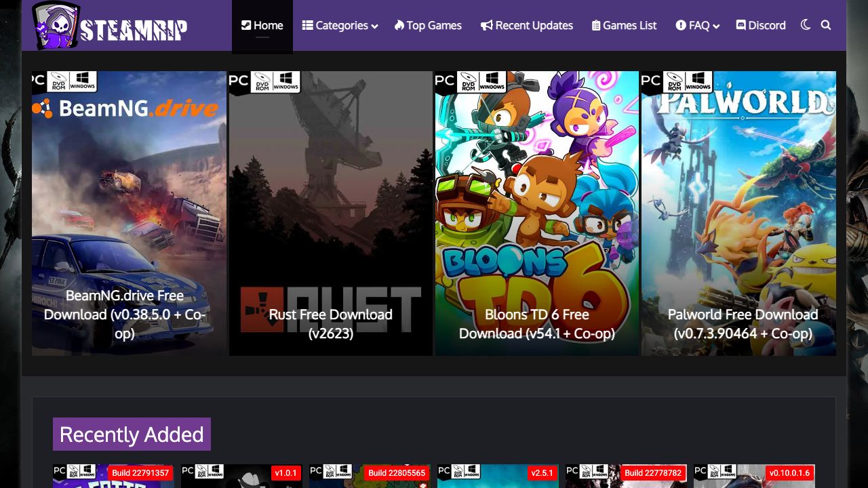This screenshot has height=488, width=868.
Task: Open game thumbnail tagged v0.10.0.1.6
Action: coord(754,476)
